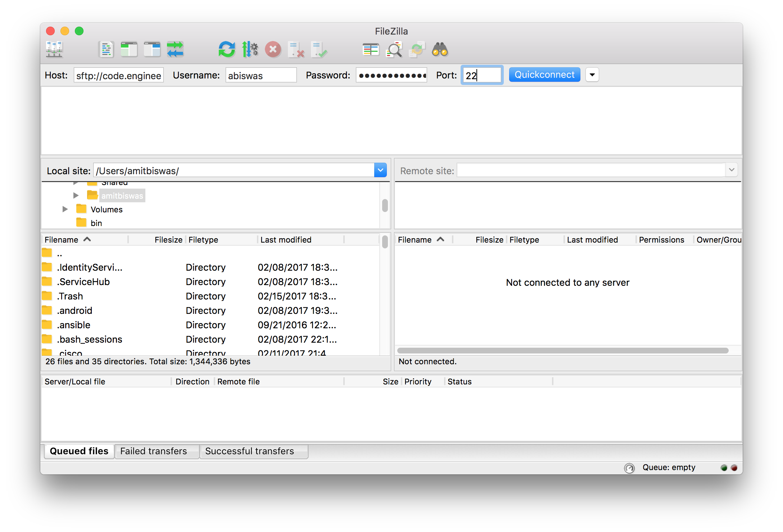
Task: Toggle directory comparison magnifier icon
Action: 394,49
